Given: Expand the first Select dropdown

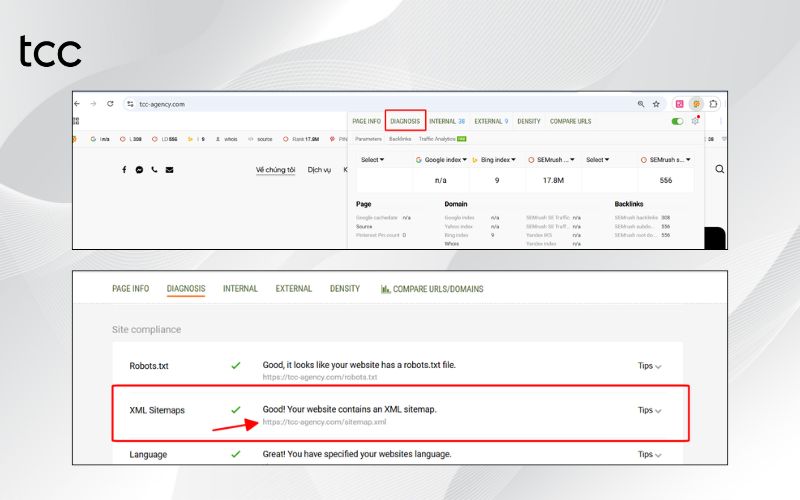Looking at the screenshot, I should coord(372,160).
